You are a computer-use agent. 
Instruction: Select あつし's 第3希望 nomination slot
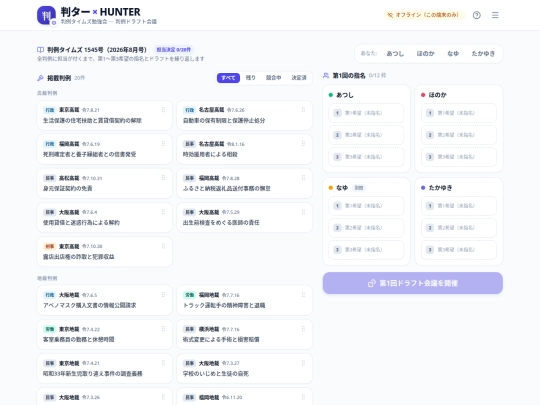(x=366, y=157)
